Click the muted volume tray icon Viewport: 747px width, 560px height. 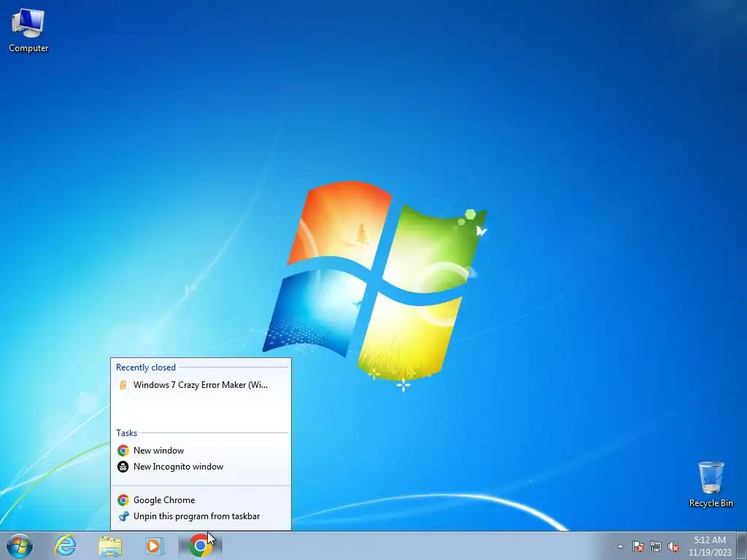[673, 546]
